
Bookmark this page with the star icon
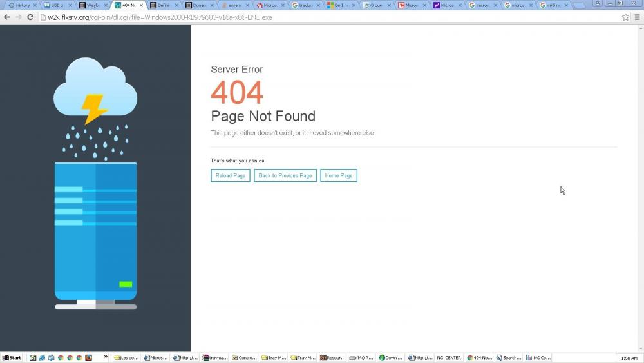pyautogui.click(x=625, y=17)
